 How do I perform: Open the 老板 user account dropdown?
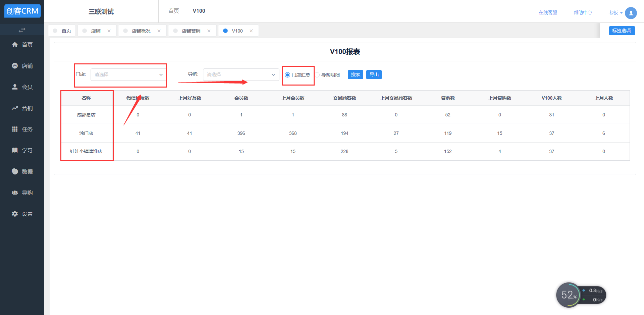pyautogui.click(x=615, y=13)
